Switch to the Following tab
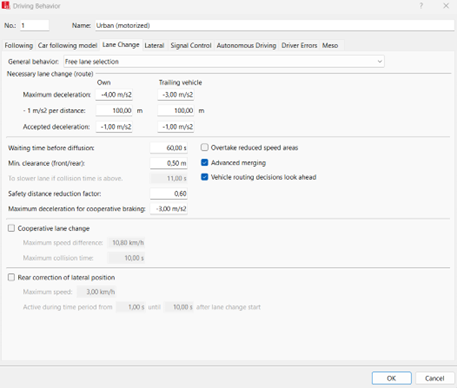 coord(19,45)
